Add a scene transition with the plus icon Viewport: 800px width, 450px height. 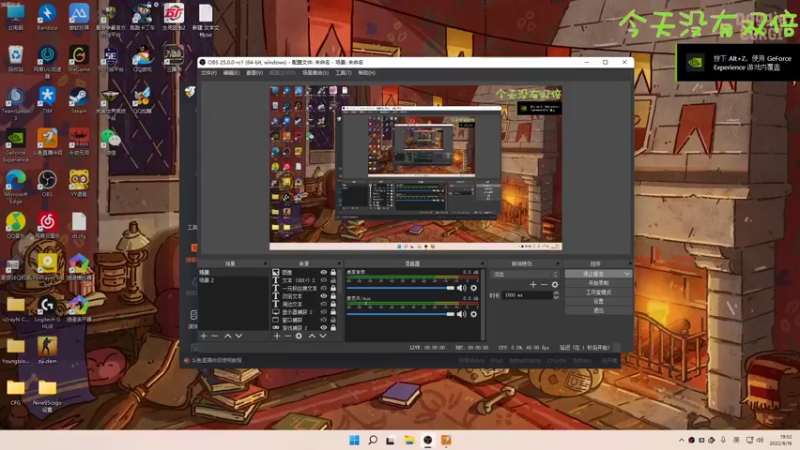coord(533,285)
